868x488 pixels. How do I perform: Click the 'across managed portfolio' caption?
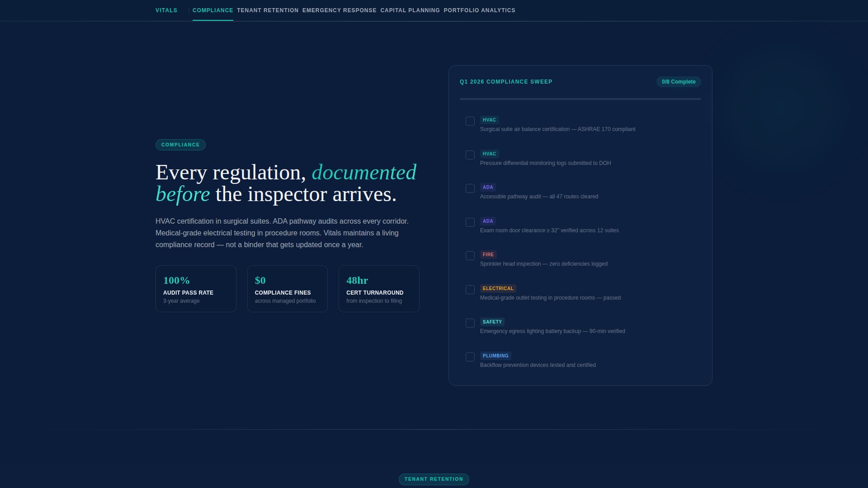pyautogui.click(x=285, y=301)
